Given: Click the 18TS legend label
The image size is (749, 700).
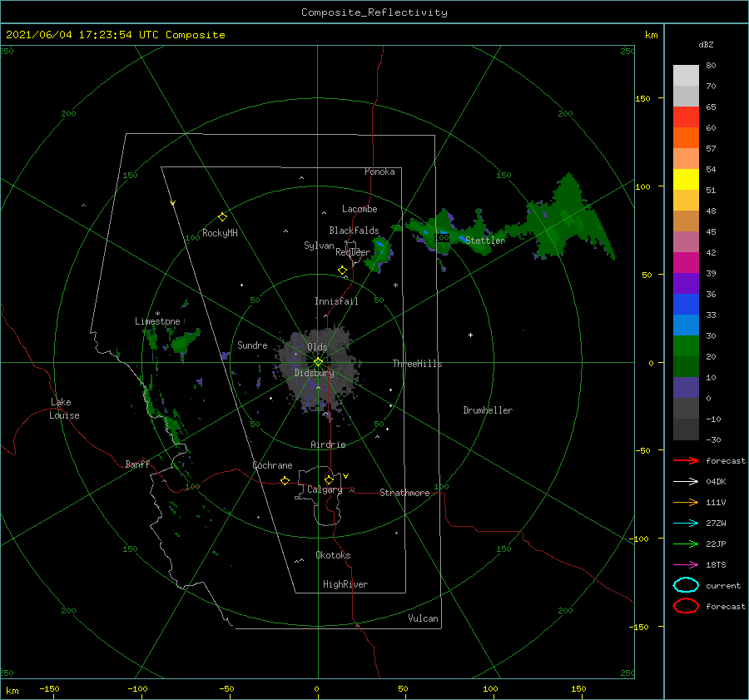Looking at the screenshot, I should (x=716, y=565).
